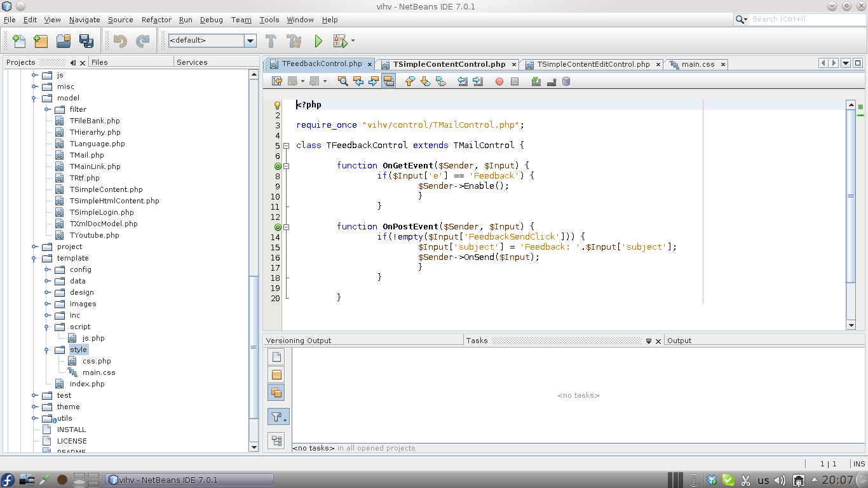Viewport: 868px width, 488px height.
Task: Run the main project
Action: click(x=318, y=41)
